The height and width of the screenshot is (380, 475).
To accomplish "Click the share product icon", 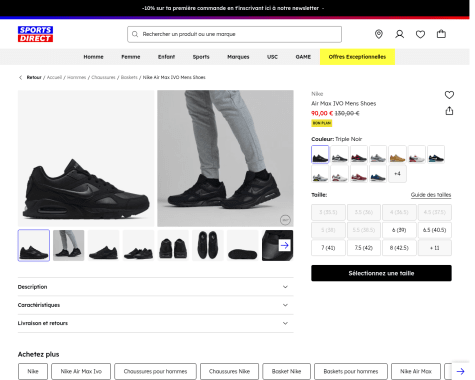I will pos(449,111).
